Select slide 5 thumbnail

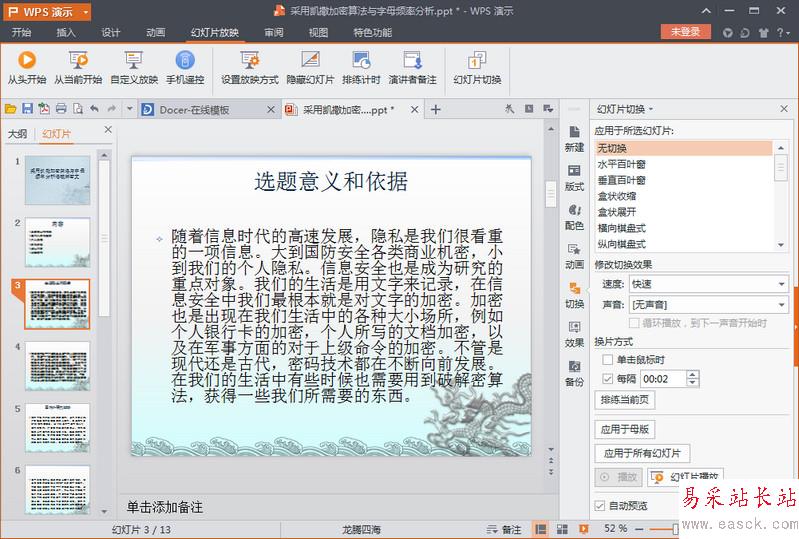click(x=58, y=428)
